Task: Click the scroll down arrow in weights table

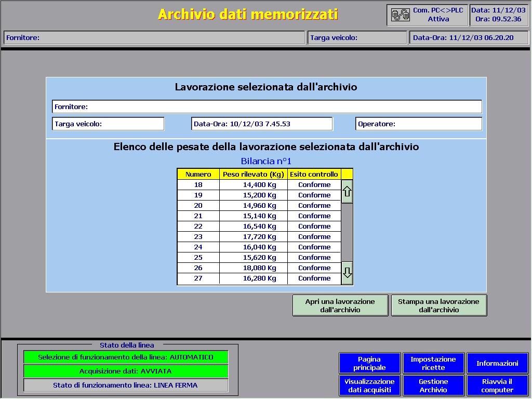Action: point(347,272)
